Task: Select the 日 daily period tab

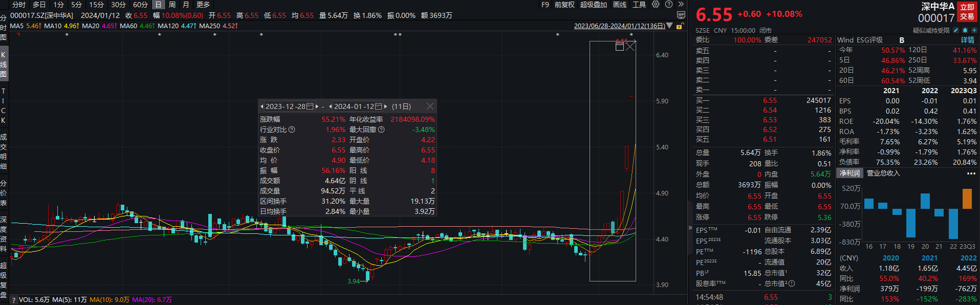Action: pyautogui.click(x=158, y=5)
